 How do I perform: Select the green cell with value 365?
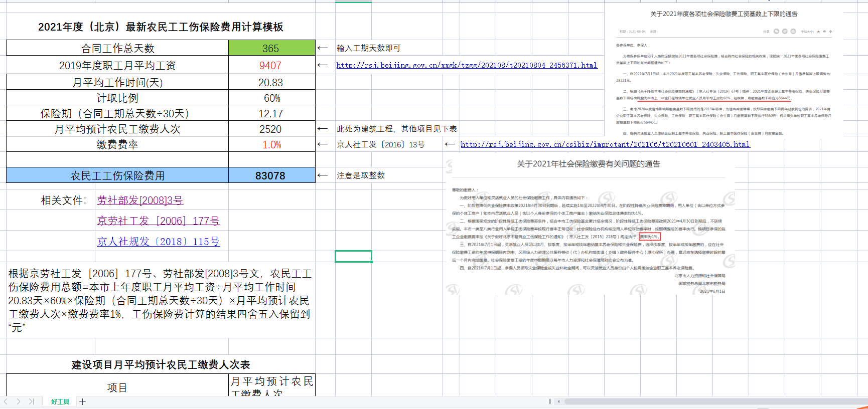pyautogui.click(x=271, y=48)
